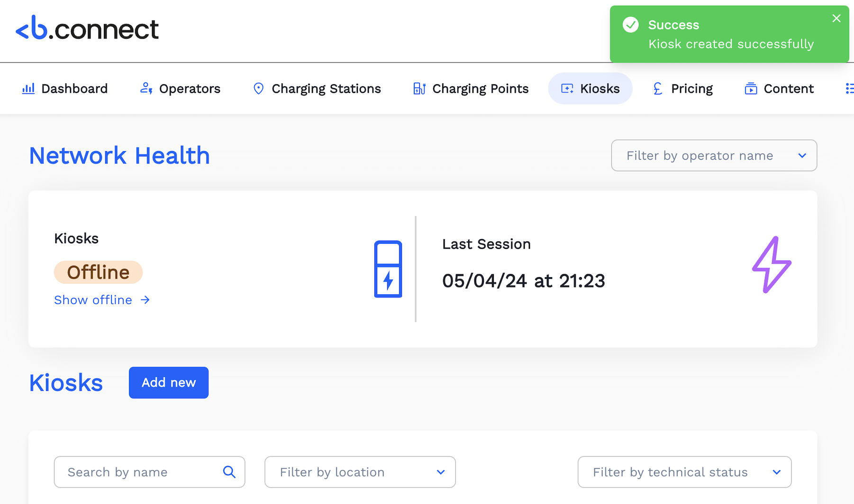Viewport: 854px width, 504px height.
Task: Switch to the Kiosks tab
Action: [x=591, y=89]
